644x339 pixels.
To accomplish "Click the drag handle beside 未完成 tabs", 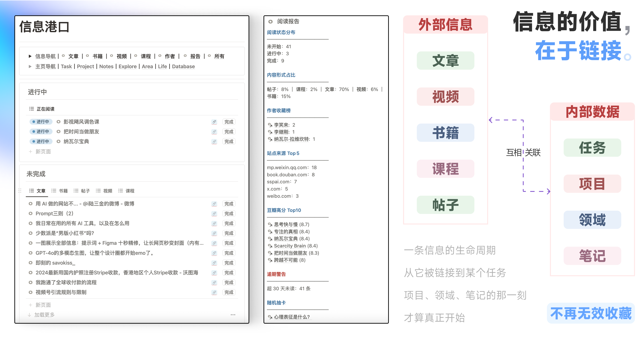I will coord(20,191).
